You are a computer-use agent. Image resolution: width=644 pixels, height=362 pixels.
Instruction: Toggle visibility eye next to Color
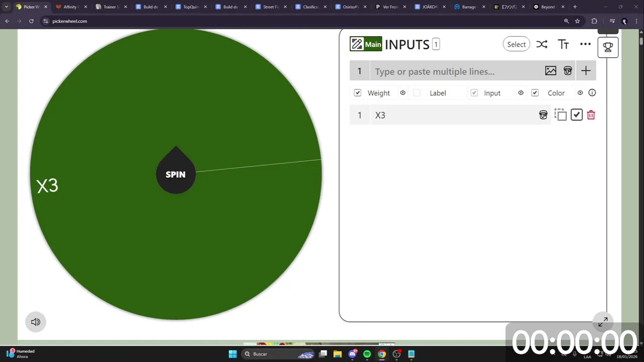coord(580,93)
